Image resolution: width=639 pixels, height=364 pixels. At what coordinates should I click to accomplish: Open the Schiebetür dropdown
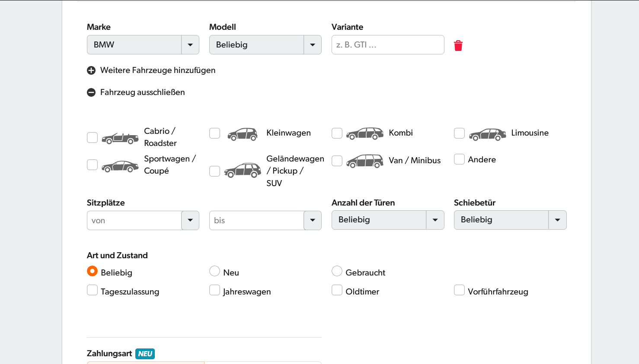[x=510, y=220]
